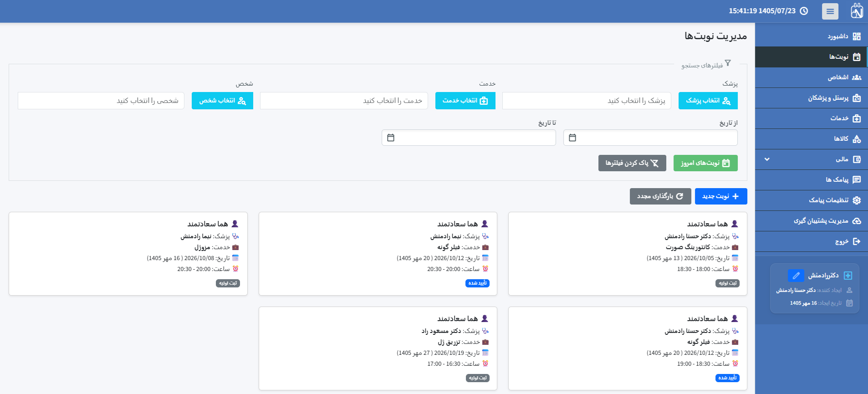
Task: Click the پیامک ها message icon
Action: point(857,180)
